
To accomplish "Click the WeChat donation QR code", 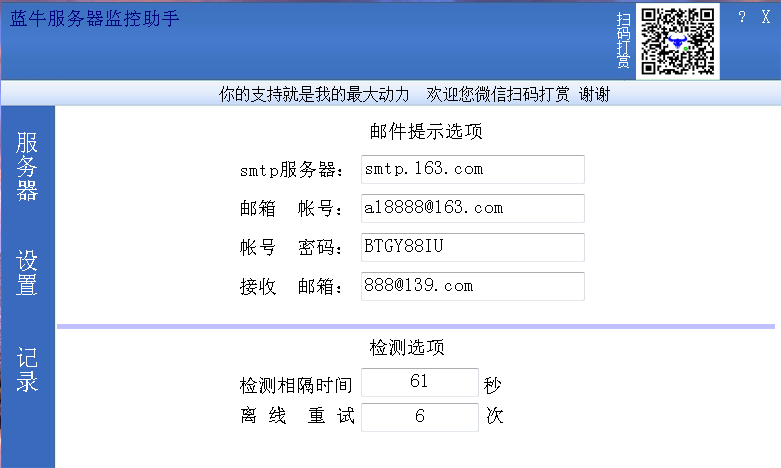I will coord(678,41).
